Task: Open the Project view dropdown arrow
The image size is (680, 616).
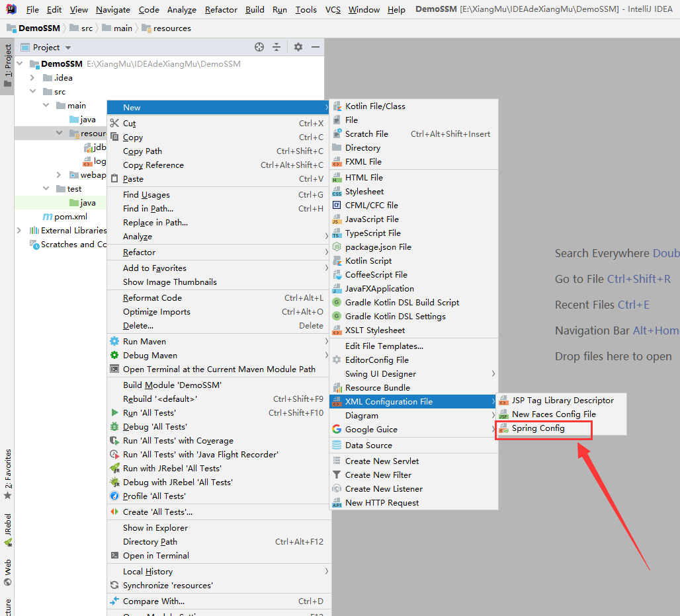Action: click(68, 48)
